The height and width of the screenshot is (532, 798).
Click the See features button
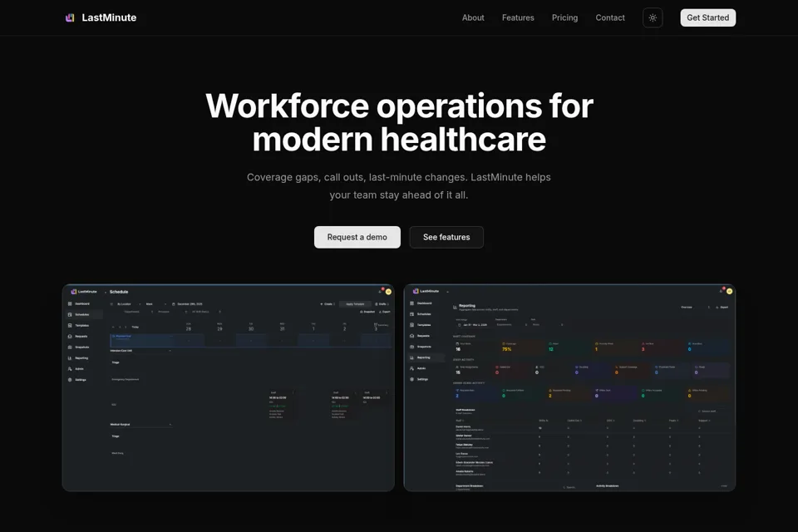[x=446, y=237]
